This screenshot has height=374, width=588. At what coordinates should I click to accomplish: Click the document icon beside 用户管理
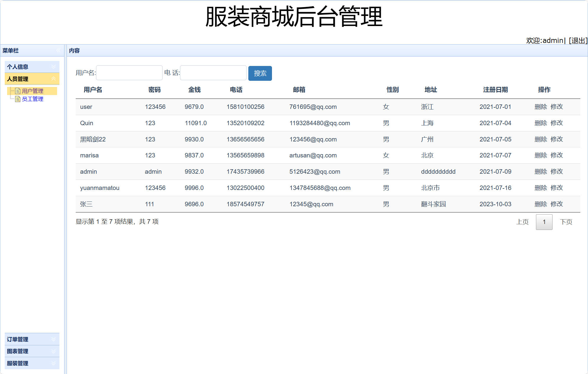[x=17, y=91]
